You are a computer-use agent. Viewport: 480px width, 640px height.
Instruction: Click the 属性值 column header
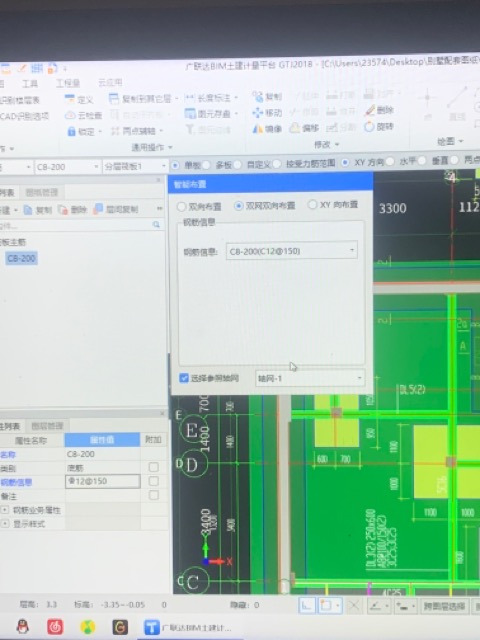(102, 440)
